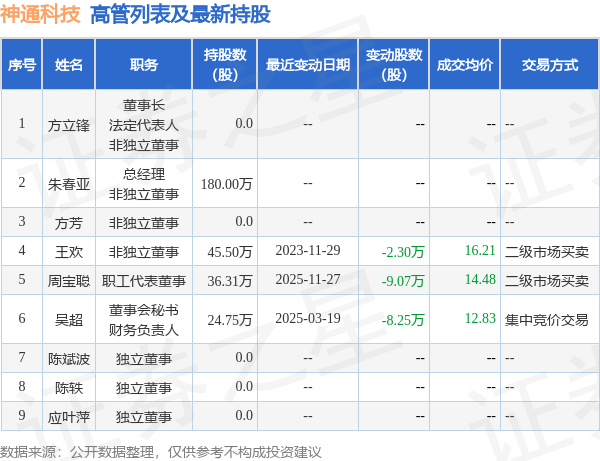
Task: Click the -9.07万 change value
Action: 403,281
